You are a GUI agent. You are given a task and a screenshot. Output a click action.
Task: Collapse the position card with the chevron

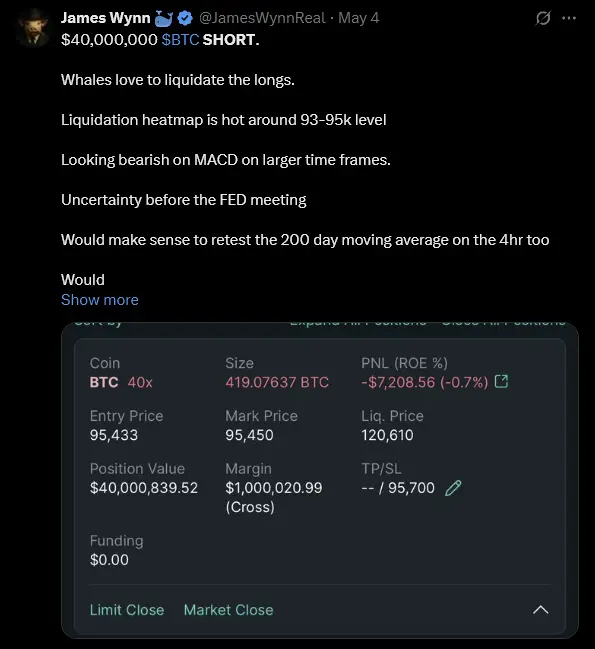tap(540, 610)
